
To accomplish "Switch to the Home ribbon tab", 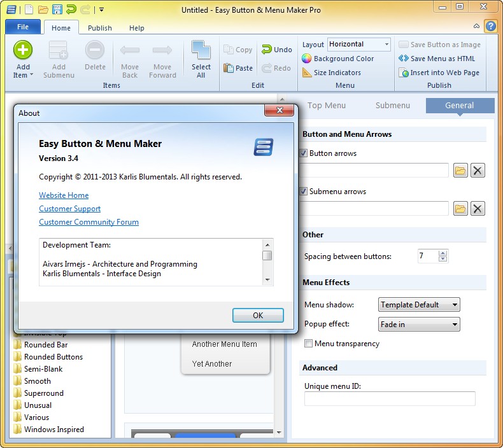I will coord(61,28).
